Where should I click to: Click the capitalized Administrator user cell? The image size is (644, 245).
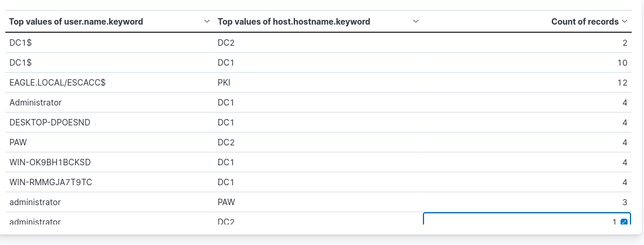click(36, 103)
